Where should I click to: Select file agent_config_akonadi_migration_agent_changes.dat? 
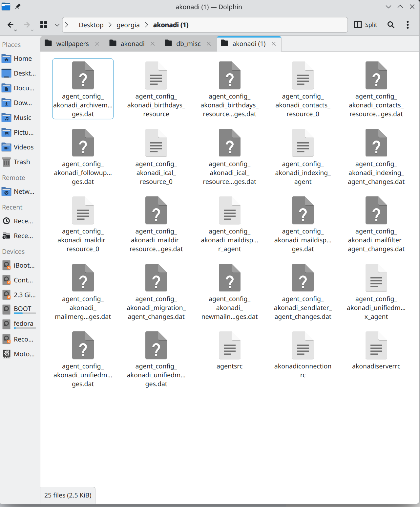(156, 292)
